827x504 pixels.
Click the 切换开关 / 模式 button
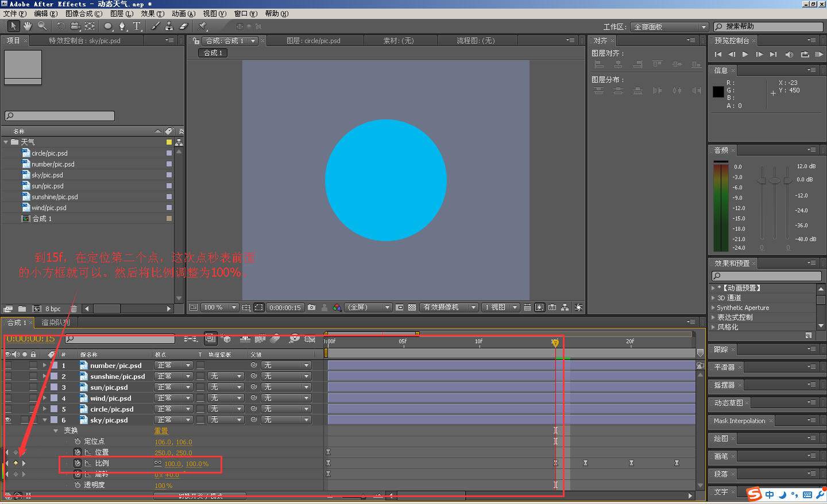click(x=200, y=496)
